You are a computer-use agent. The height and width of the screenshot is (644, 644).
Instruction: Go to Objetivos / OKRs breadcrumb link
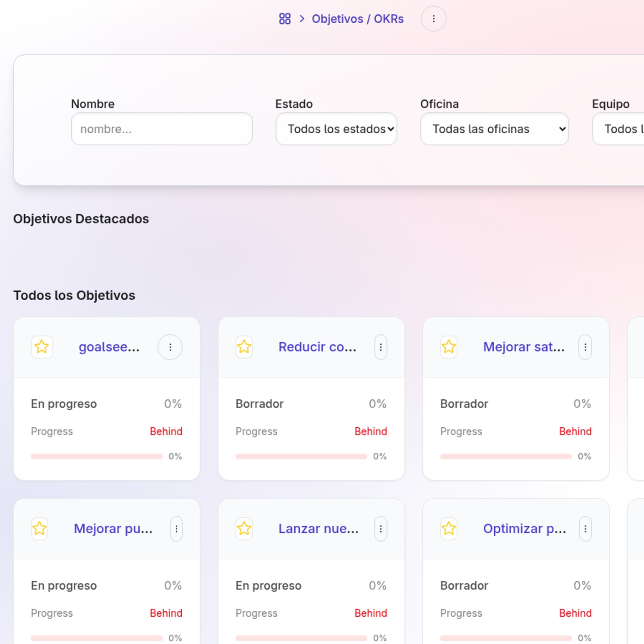click(x=358, y=19)
